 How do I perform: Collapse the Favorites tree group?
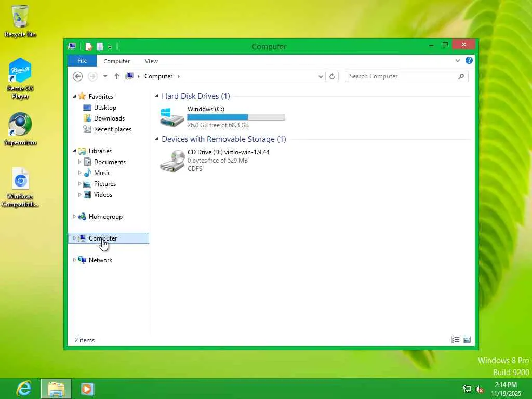[x=74, y=96]
